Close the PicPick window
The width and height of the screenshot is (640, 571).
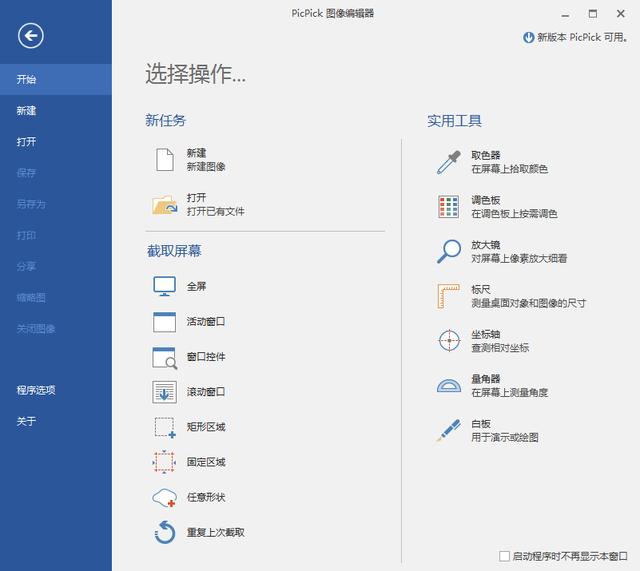click(621, 14)
